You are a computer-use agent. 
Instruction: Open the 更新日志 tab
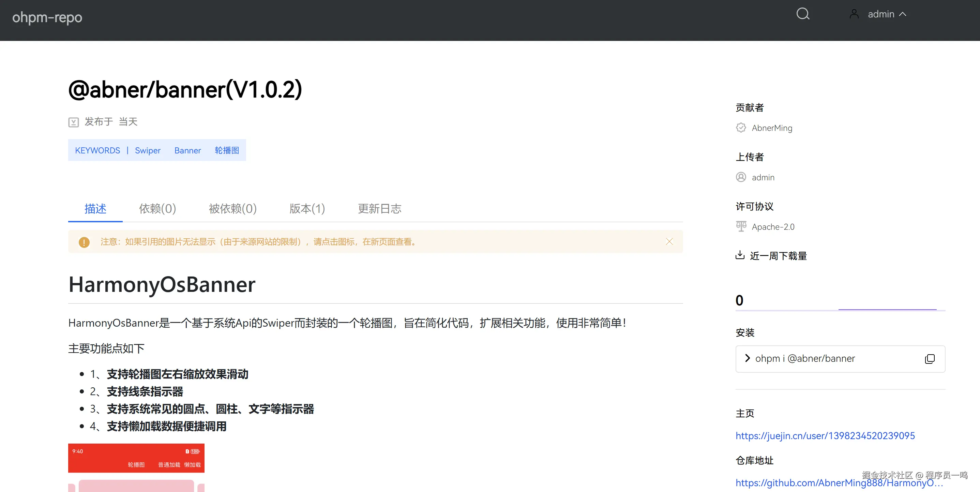coord(379,209)
